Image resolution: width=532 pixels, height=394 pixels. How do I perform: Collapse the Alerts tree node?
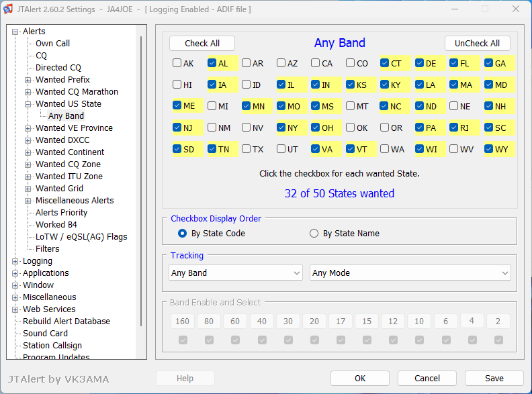click(x=15, y=32)
